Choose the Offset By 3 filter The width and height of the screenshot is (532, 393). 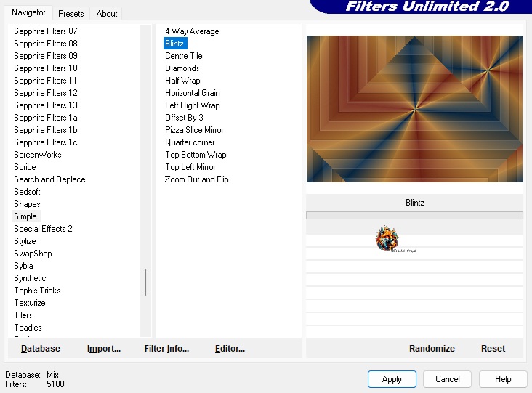coord(184,118)
